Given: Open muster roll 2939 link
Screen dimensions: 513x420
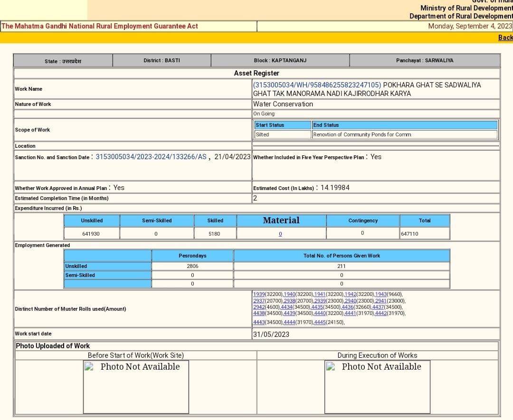Looking at the screenshot, I should (320, 301).
